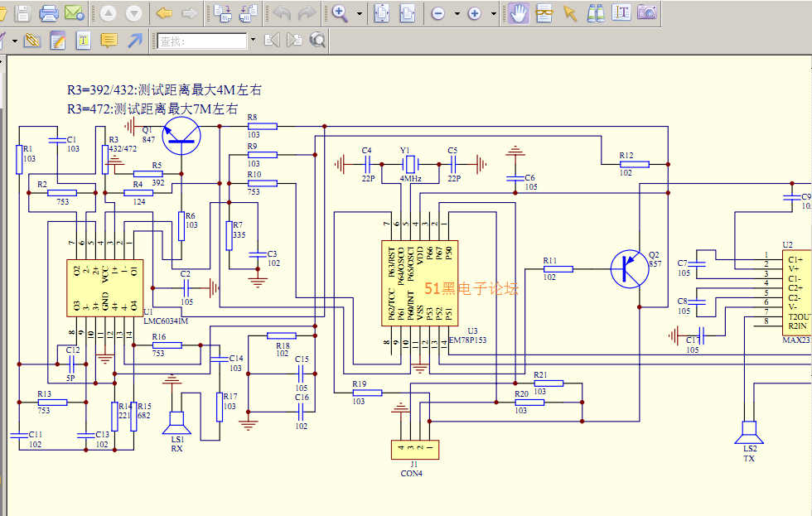Zoom in with the plus button

[x=474, y=13]
